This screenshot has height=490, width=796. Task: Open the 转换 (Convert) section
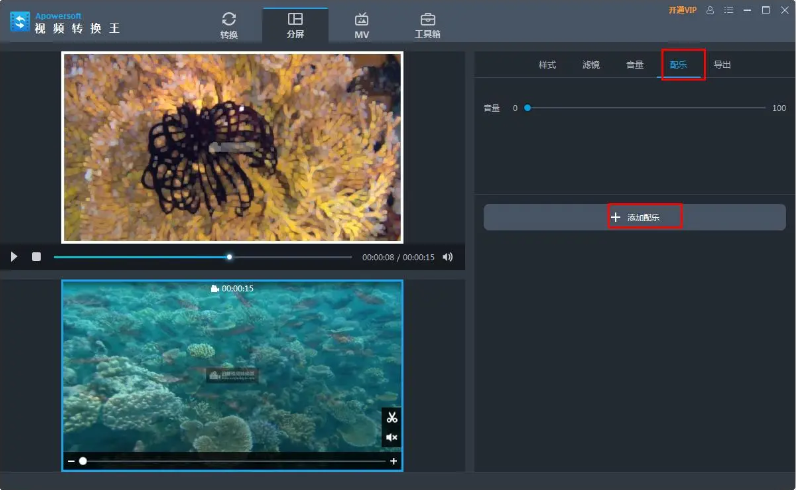click(x=229, y=25)
